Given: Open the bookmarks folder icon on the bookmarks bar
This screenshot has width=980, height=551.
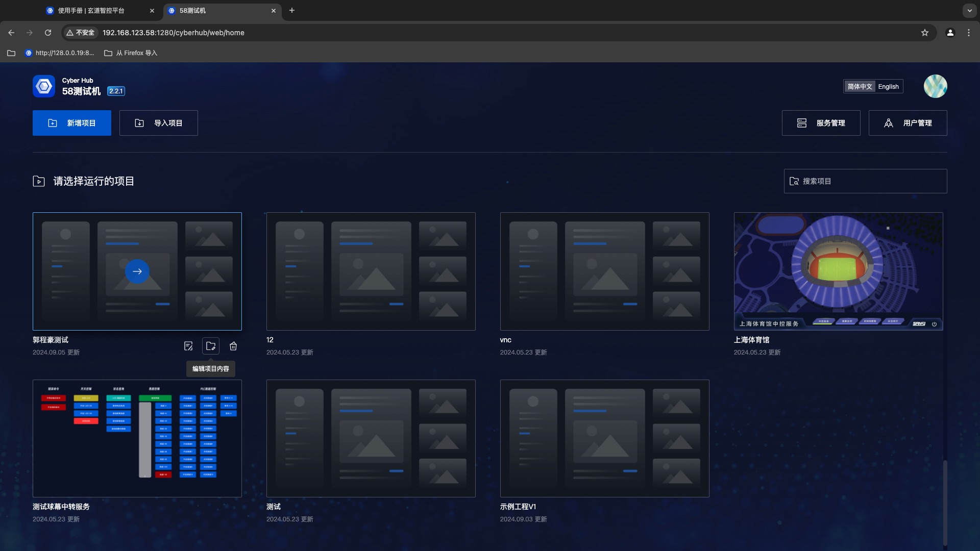Looking at the screenshot, I should tap(11, 53).
